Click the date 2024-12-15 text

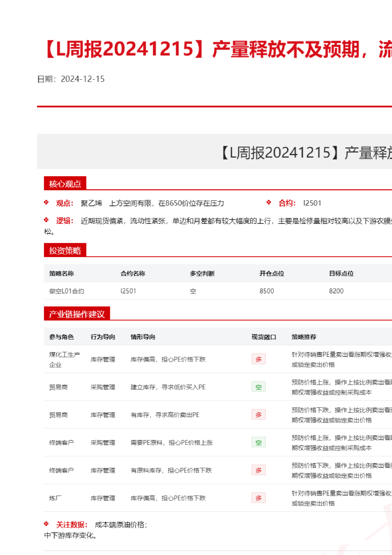point(82,79)
